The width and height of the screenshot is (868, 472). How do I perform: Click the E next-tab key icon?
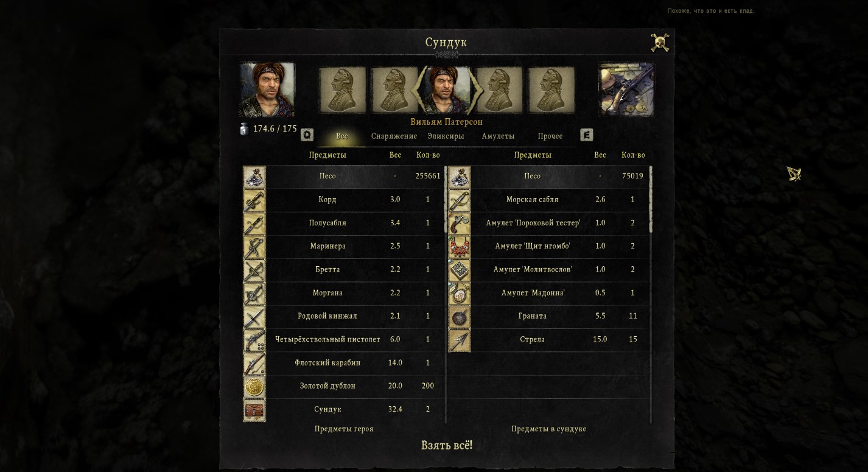point(586,135)
